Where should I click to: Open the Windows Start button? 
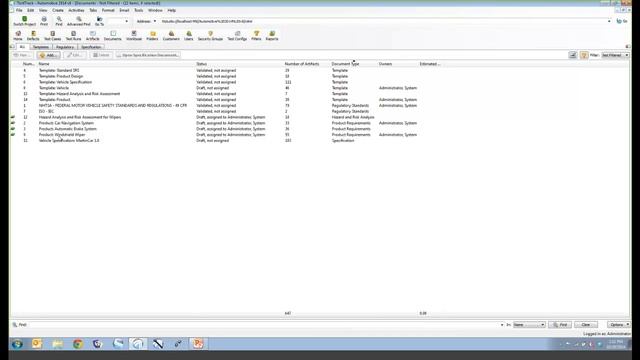17,344
